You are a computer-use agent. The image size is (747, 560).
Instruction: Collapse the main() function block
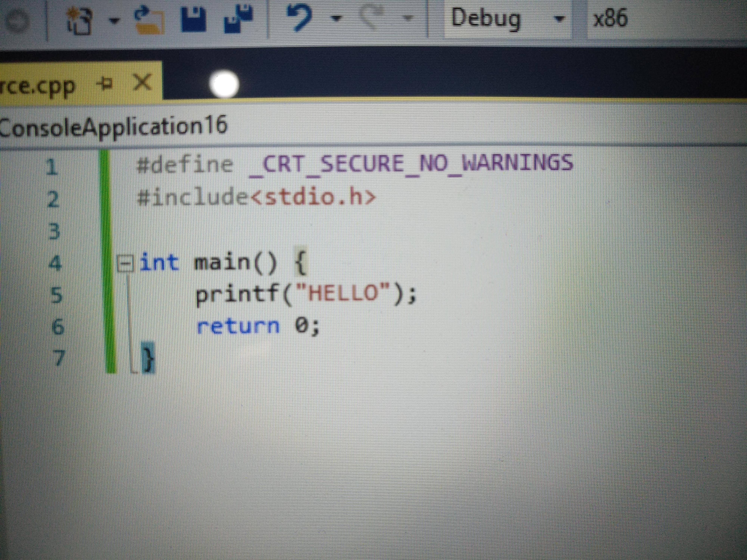tap(125, 264)
